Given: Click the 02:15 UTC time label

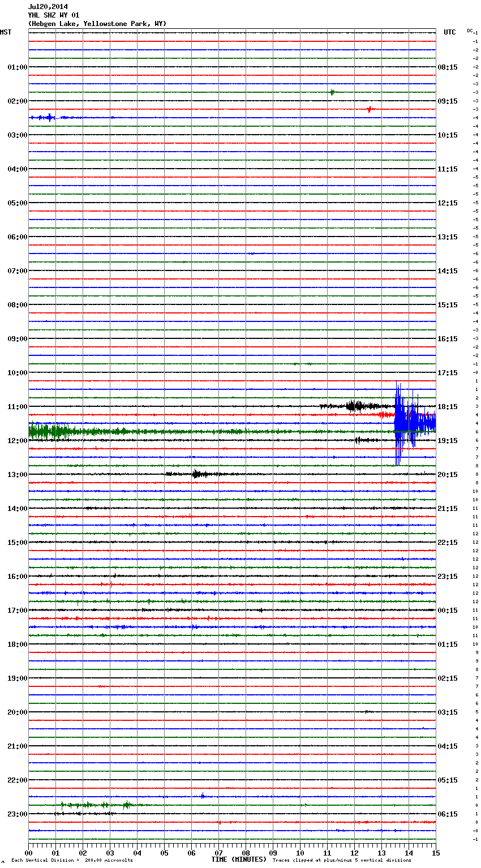Looking at the screenshot, I should point(448,678).
